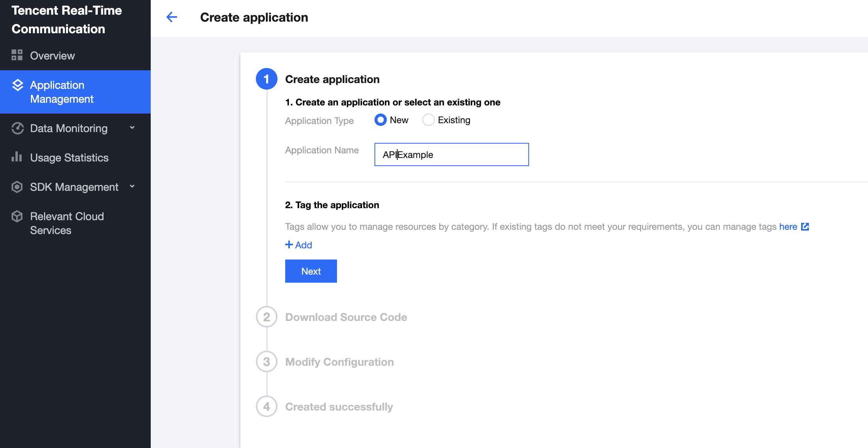The width and height of the screenshot is (868, 448).
Task: Click the SDK Management hexagon icon
Action: (17, 187)
